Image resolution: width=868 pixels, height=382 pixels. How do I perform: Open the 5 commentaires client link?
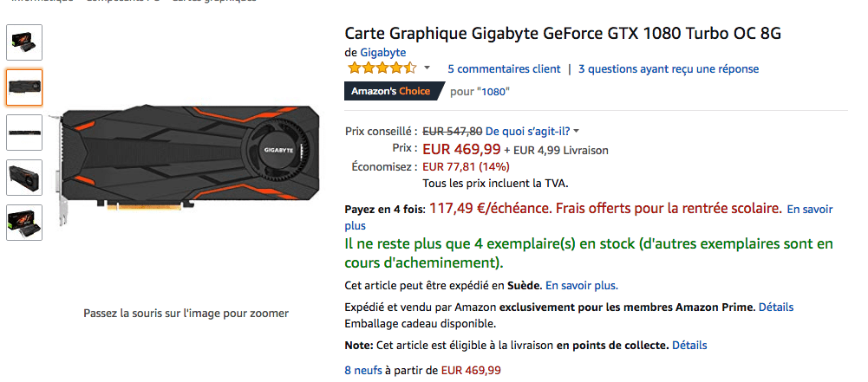pos(505,69)
